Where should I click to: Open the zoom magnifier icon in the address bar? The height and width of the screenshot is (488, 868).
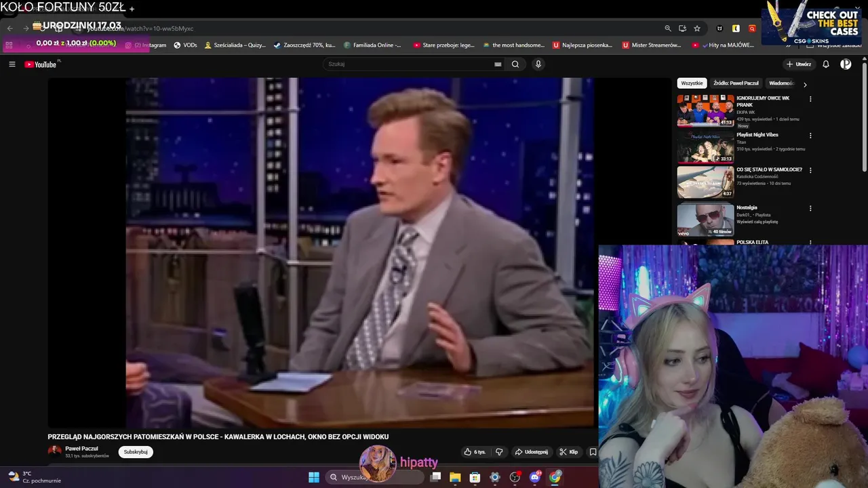[668, 28]
